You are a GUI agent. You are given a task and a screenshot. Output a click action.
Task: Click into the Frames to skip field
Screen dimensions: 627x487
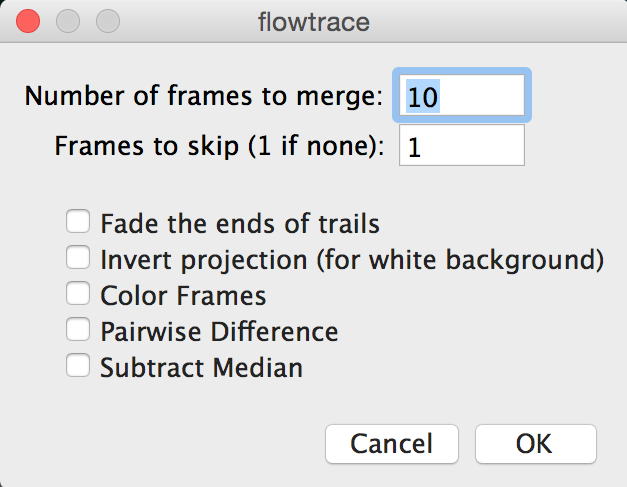coord(462,145)
